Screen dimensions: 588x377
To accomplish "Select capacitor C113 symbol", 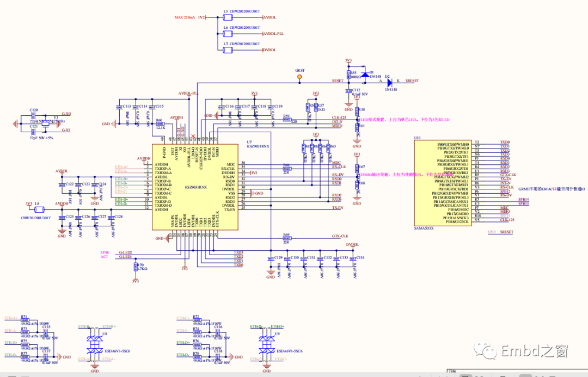I will tap(119, 108).
